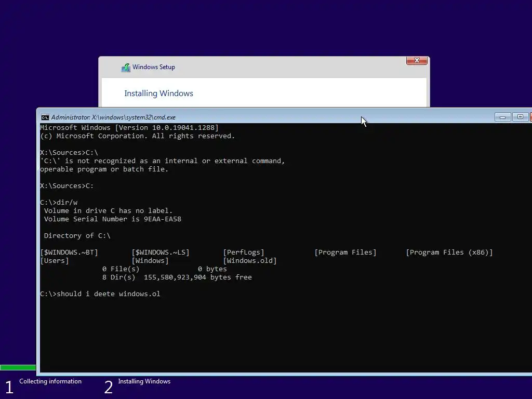The image size is (532, 399).
Task: Click the Administrator cmd.exe title bar text
Action: 113,117
